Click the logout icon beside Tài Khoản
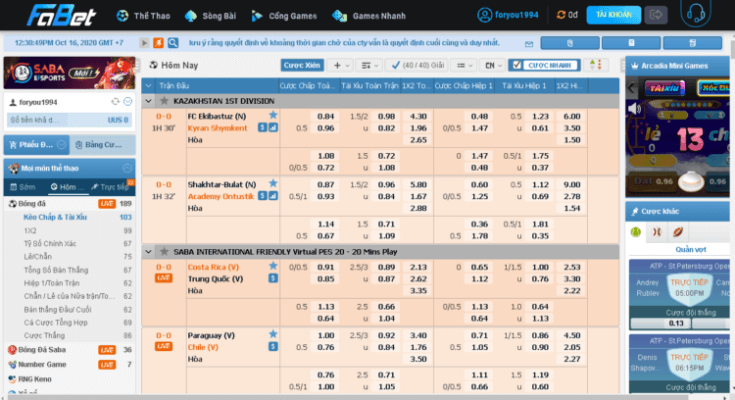 pos(655,15)
